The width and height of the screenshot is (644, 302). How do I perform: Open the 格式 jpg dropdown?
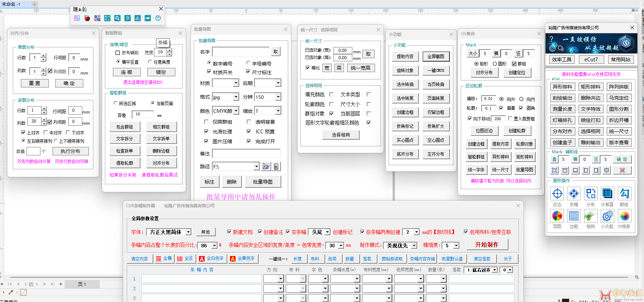tap(236, 97)
